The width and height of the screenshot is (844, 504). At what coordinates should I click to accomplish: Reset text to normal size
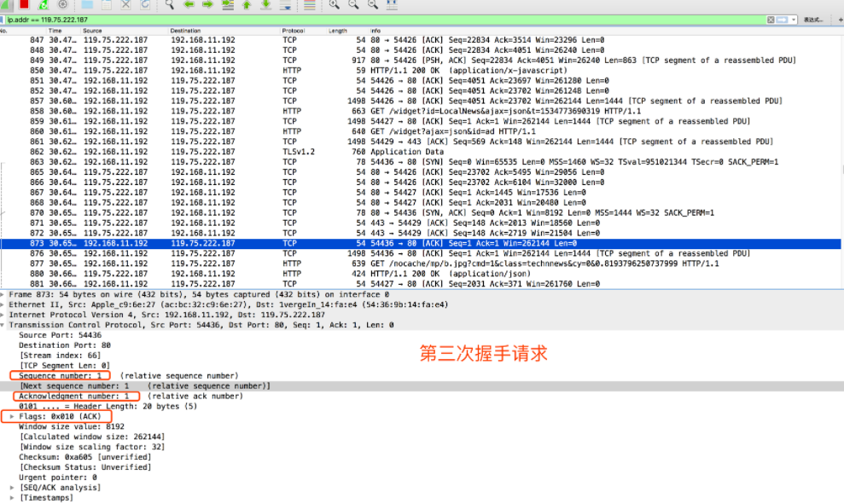pos(372,4)
